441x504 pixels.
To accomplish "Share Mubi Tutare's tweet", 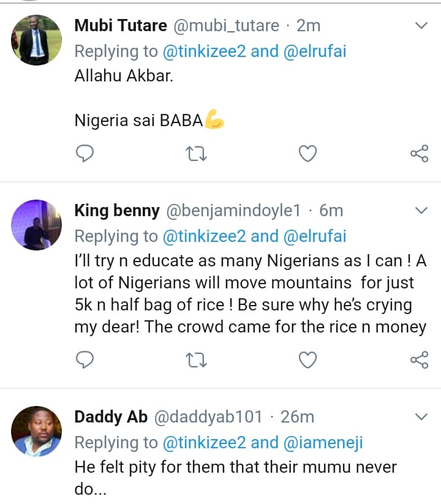I will pyautogui.click(x=419, y=153).
